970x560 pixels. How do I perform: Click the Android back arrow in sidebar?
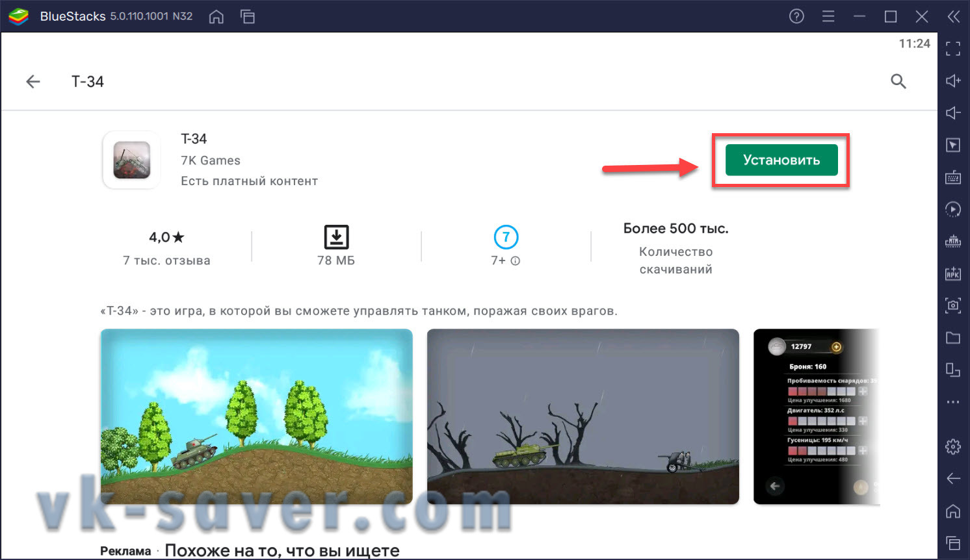tap(953, 479)
